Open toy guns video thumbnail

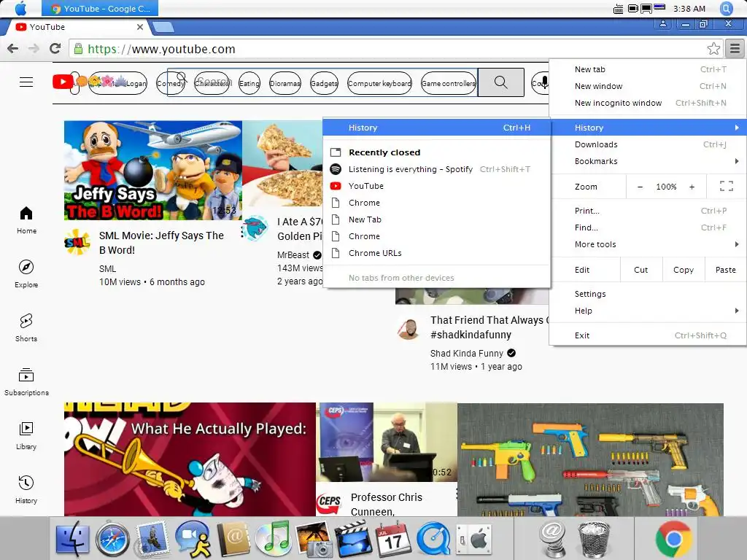[590, 459]
